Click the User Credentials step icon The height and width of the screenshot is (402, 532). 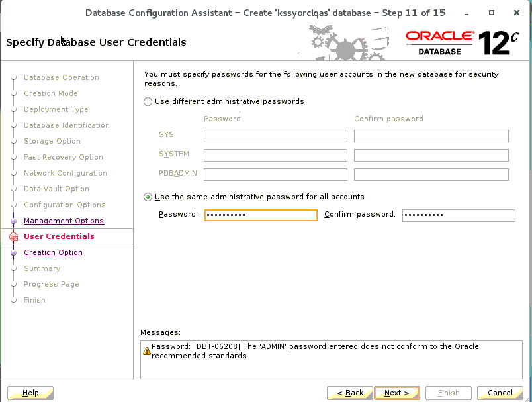(x=13, y=236)
